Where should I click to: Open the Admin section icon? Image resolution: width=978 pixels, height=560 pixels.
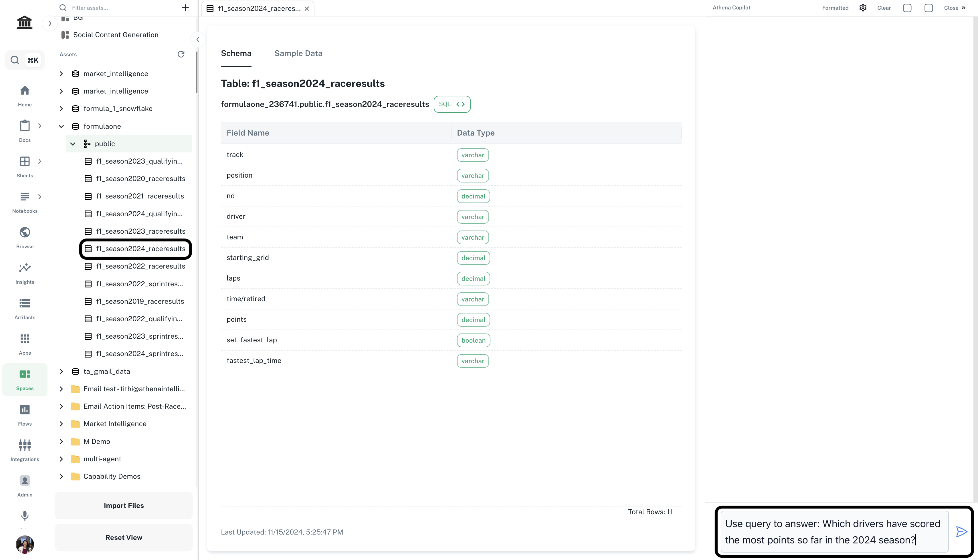[25, 480]
